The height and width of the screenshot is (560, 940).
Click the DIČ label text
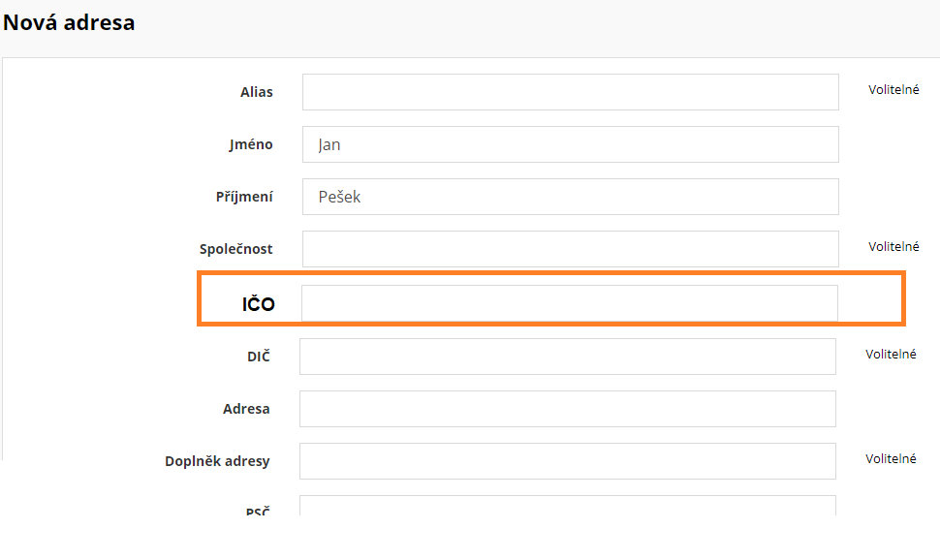[258, 358]
